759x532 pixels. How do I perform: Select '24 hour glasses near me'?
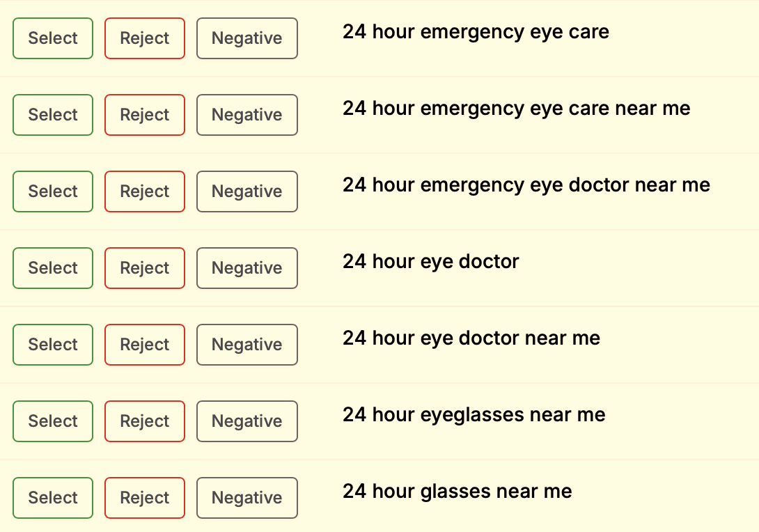(x=53, y=498)
